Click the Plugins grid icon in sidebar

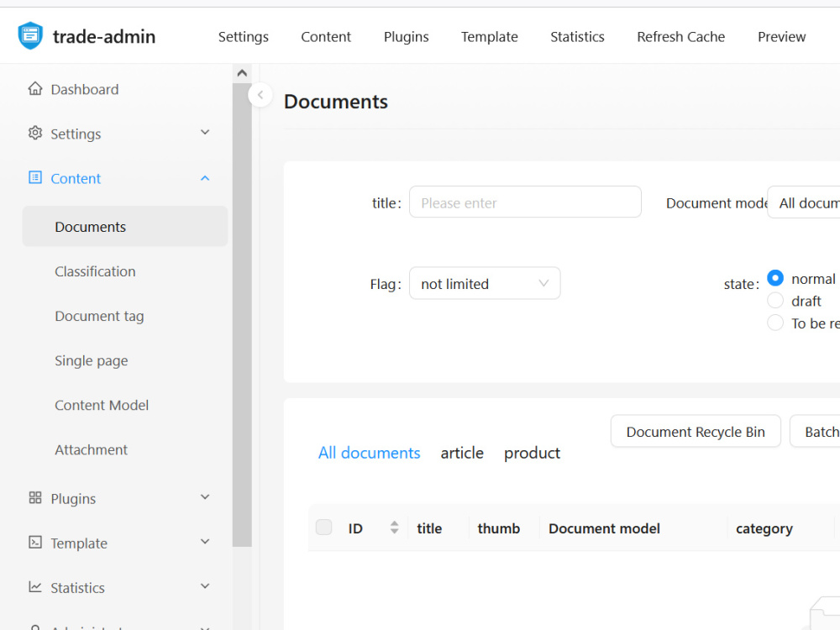click(x=34, y=497)
